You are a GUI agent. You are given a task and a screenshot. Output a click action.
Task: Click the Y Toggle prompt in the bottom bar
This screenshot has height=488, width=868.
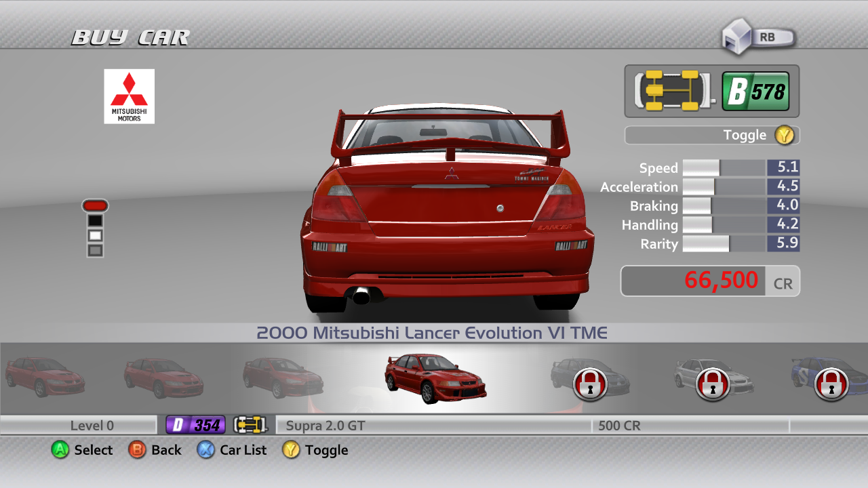click(315, 449)
